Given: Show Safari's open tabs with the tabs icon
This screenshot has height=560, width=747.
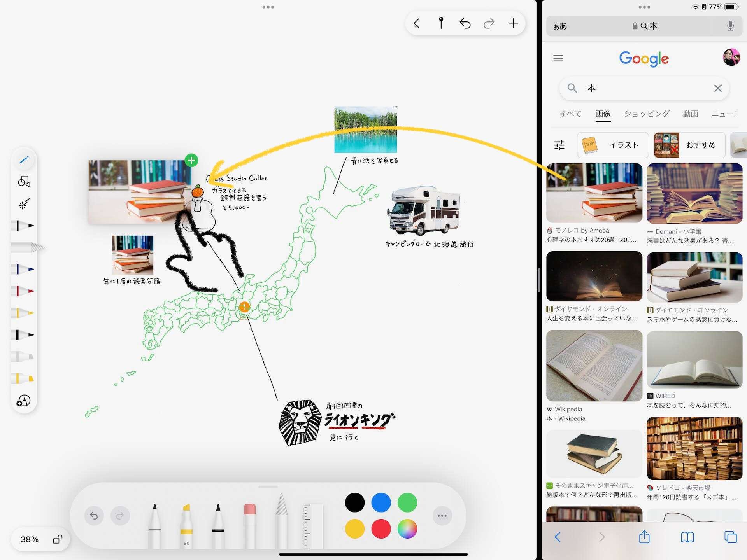Looking at the screenshot, I should [x=730, y=537].
